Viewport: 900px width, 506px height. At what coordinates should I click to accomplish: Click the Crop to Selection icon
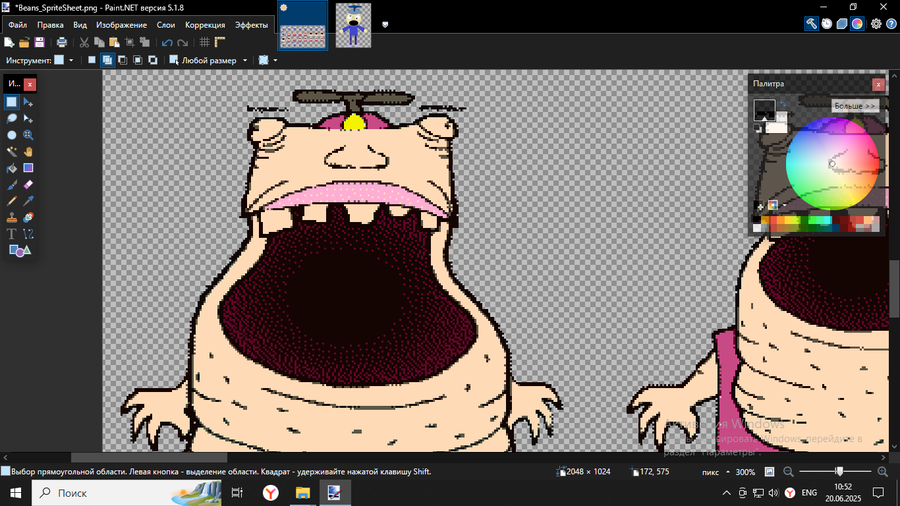(130, 42)
